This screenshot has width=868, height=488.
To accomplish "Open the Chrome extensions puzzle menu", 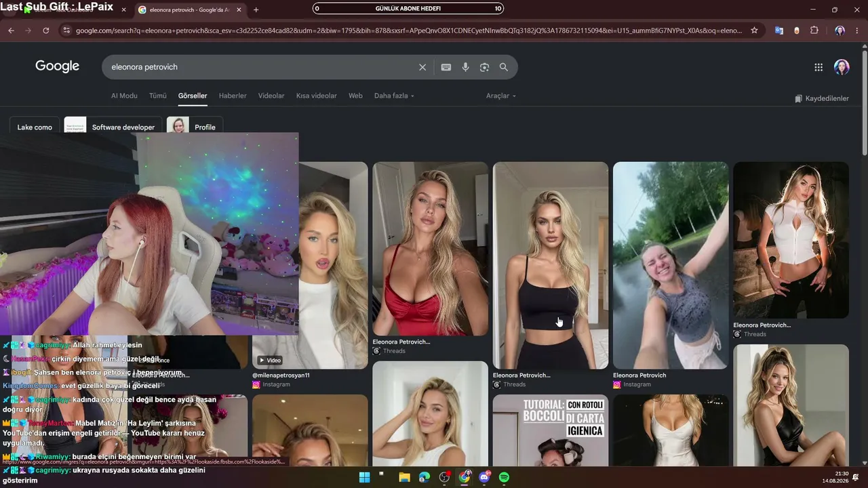I will [814, 30].
